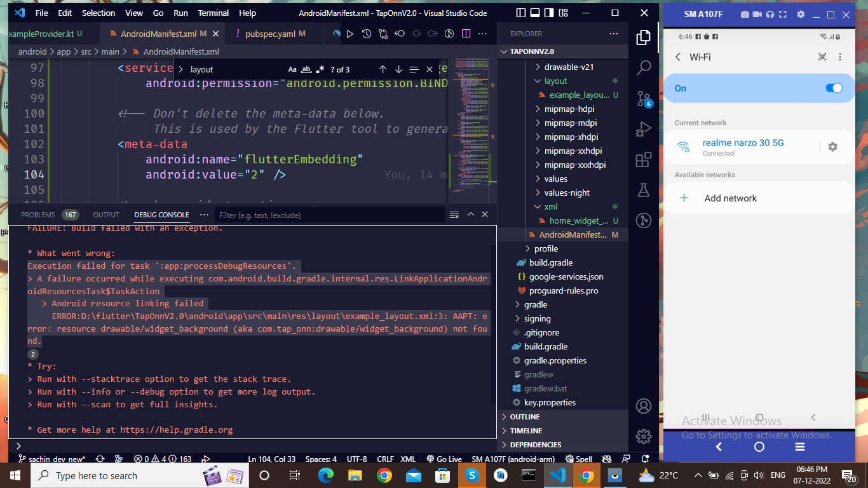Viewport: 868px width, 488px height.
Task: Open the Search view in sidebar
Action: click(643, 67)
